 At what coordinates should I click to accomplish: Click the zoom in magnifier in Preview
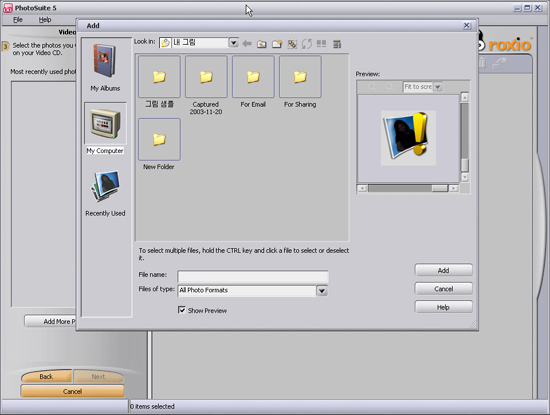pos(372,87)
